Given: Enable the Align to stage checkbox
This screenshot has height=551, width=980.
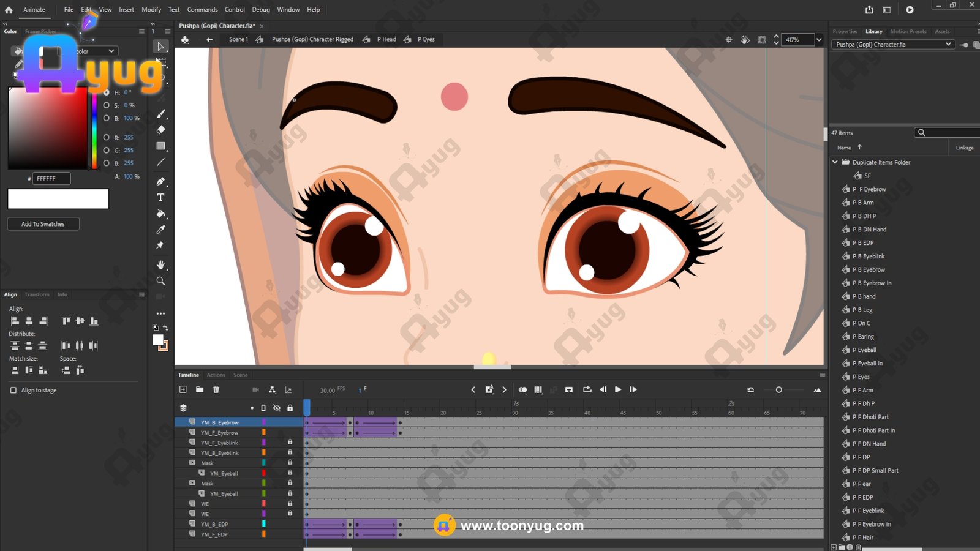Looking at the screenshot, I should [x=13, y=390].
